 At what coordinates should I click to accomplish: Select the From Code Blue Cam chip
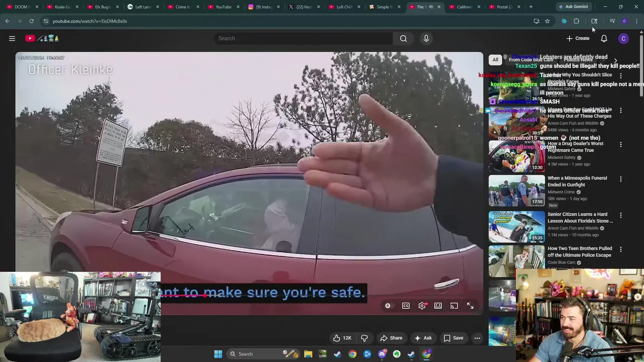tap(531, 60)
